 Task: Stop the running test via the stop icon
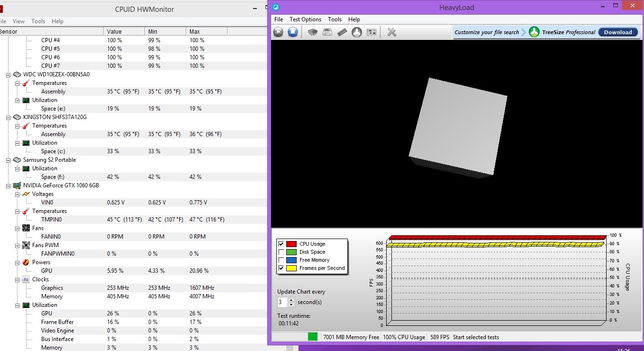293,32
